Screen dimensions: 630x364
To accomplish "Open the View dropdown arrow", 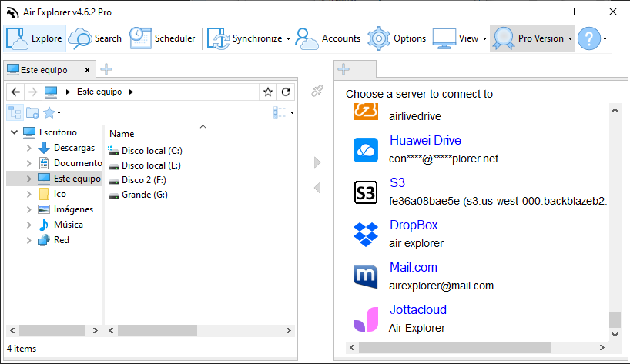I will (484, 39).
